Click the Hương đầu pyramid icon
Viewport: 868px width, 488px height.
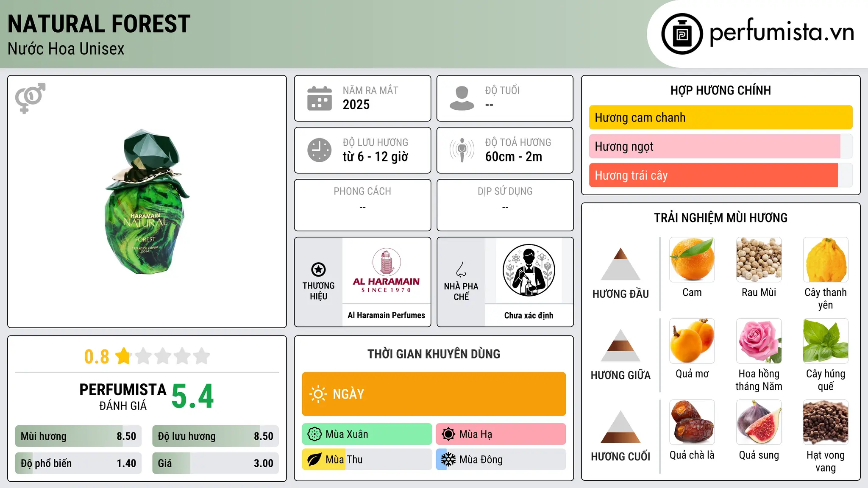coord(620,264)
